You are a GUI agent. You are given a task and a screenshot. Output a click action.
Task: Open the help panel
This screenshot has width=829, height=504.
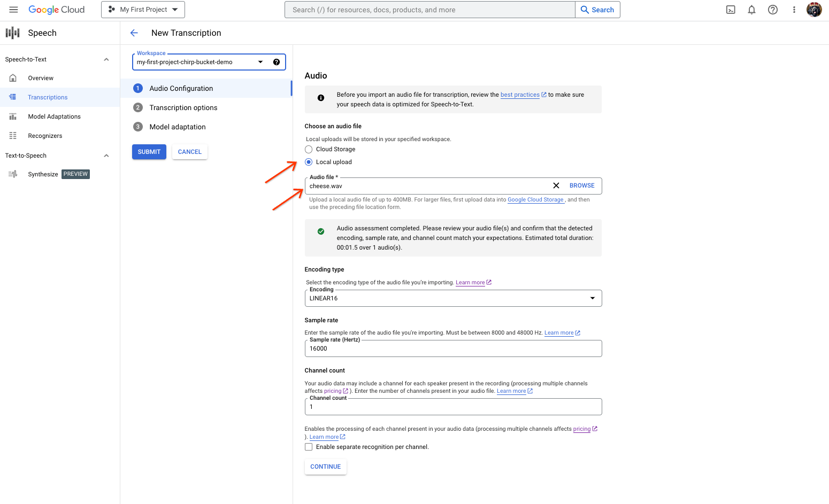[x=772, y=9]
